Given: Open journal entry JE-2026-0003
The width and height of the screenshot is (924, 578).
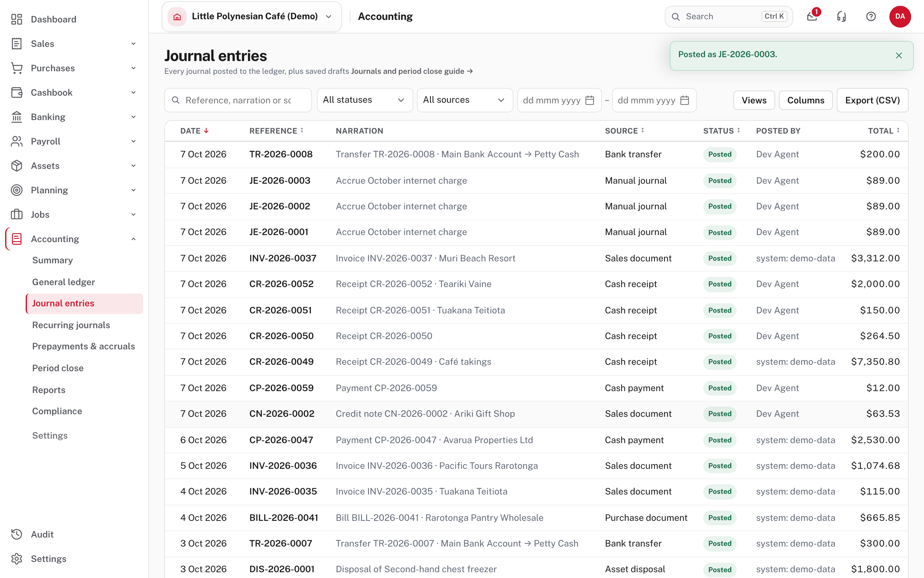Looking at the screenshot, I should click(280, 180).
